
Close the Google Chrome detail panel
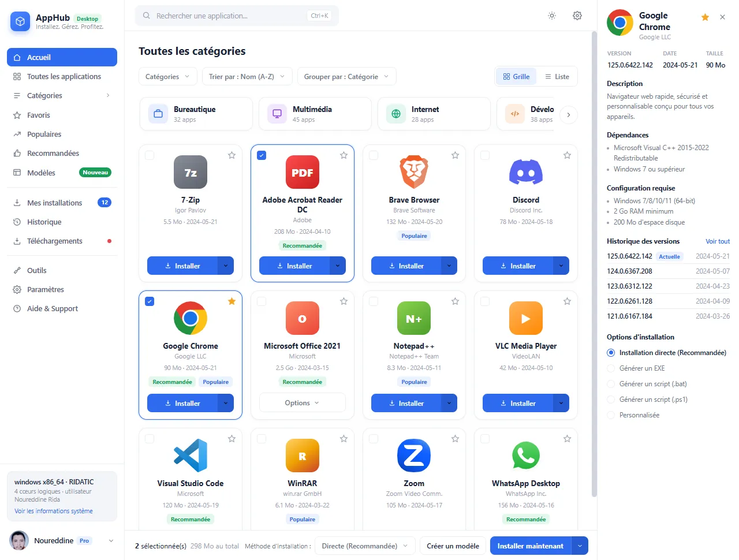pyautogui.click(x=722, y=17)
